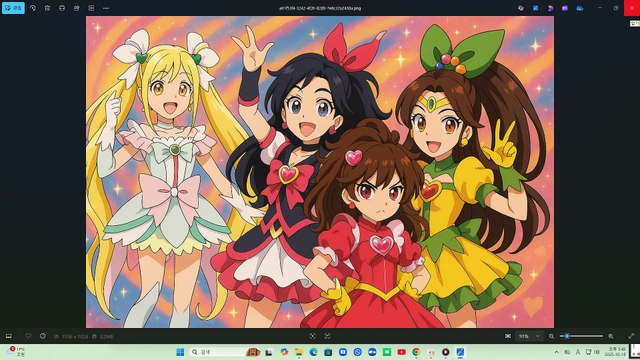The height and width of the screenshot is (360, 640).
Task: Zoom in with the plus magnifier
Action: point(611,336)
